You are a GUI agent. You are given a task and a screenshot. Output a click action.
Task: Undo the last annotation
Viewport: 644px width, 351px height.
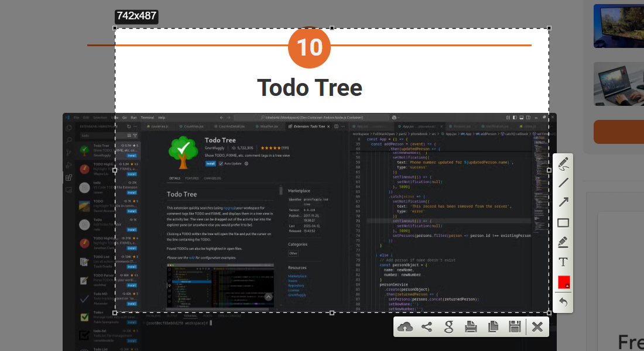tap(563, 302)
